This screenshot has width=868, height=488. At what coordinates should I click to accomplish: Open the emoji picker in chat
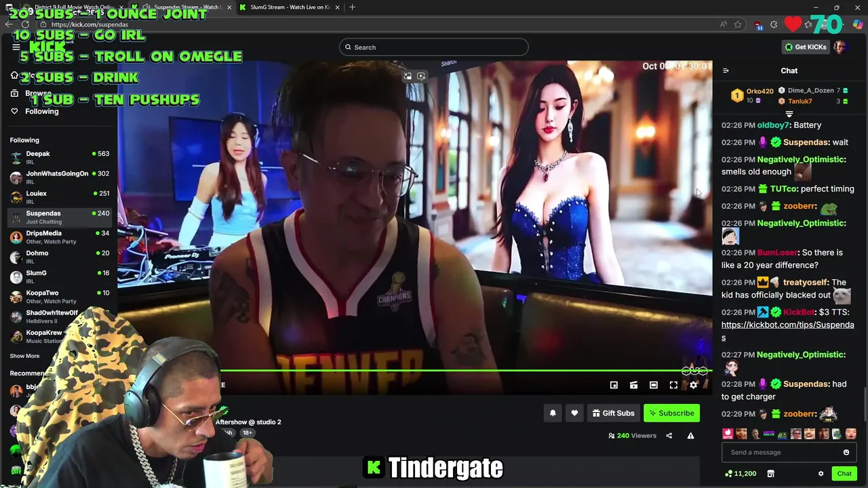[846, 452]
